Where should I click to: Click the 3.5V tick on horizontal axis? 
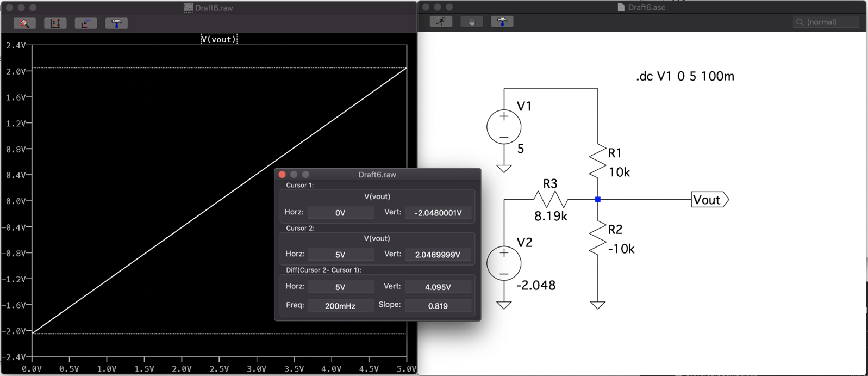[294, 368]
